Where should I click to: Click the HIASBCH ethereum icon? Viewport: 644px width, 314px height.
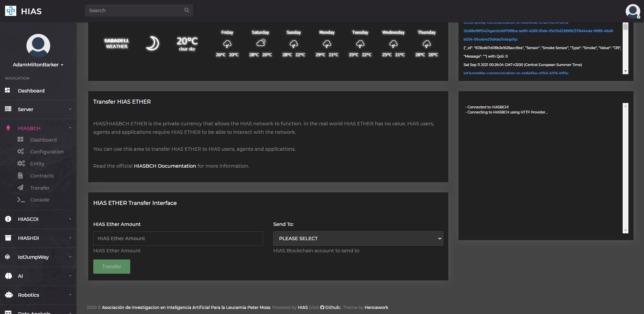point(8,128)
